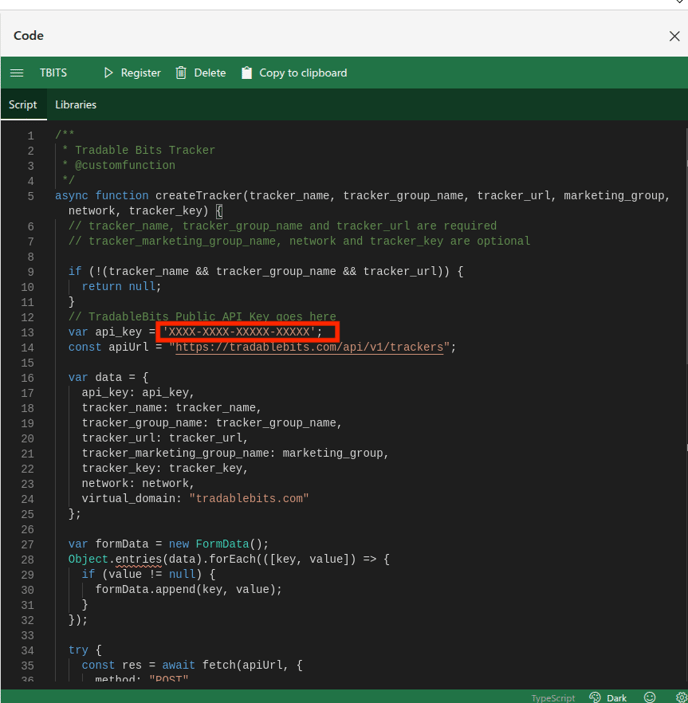The width and height of the screenshot is (688, 703).
Task: Click the Delete button label
Action: pyautogui.click(x=210, y=73)
